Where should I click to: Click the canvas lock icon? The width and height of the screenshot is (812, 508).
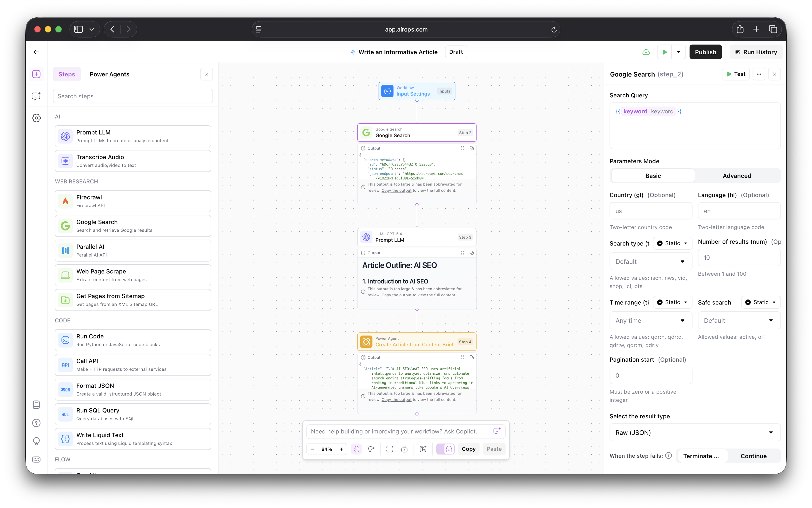click(404, 449)
